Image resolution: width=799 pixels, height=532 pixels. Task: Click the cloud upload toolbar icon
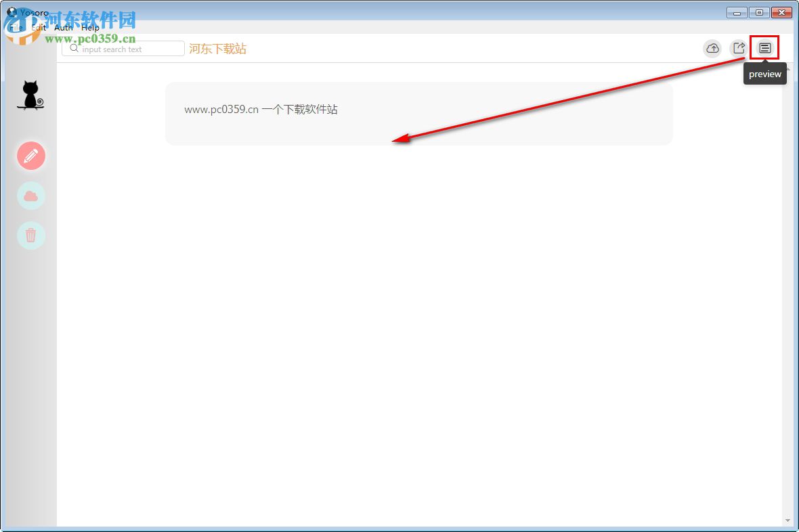click(712, 49)
